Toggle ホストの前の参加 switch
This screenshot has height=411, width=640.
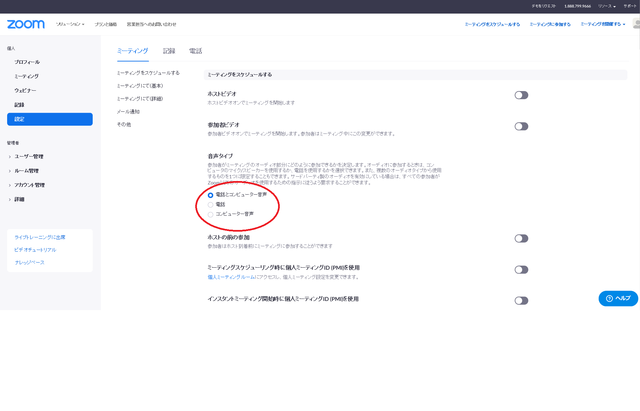point(520,238)
